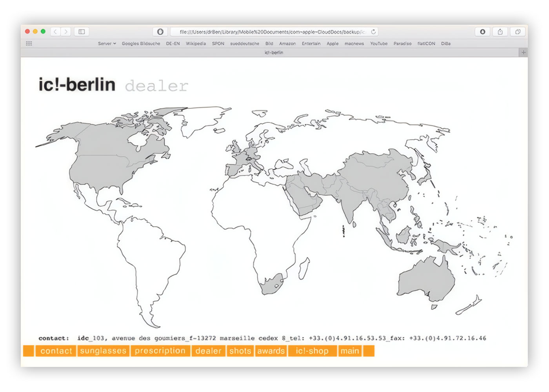Select the ic!-berlin tab
This screenshot has height=392, width=549.
point(274,53)
